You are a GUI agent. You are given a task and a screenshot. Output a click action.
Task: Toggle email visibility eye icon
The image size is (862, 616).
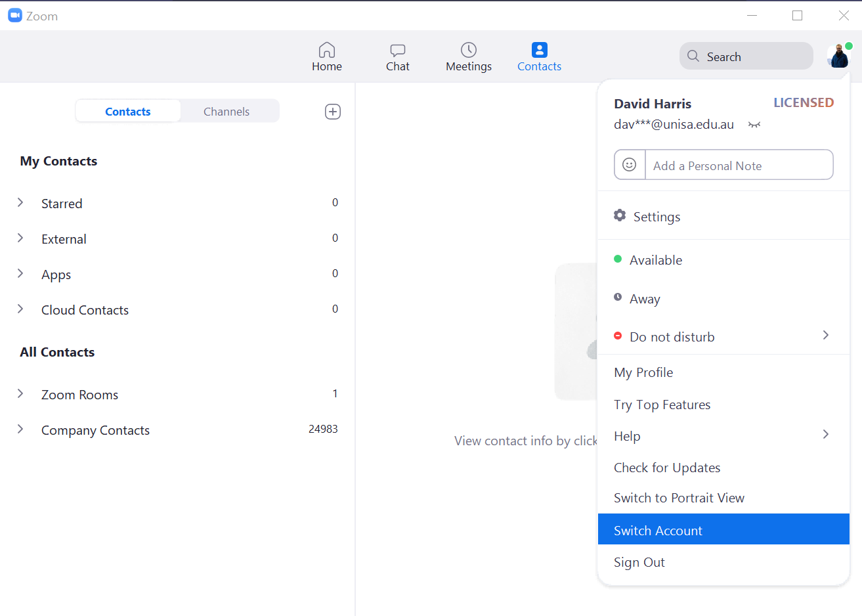coord(754,125)
